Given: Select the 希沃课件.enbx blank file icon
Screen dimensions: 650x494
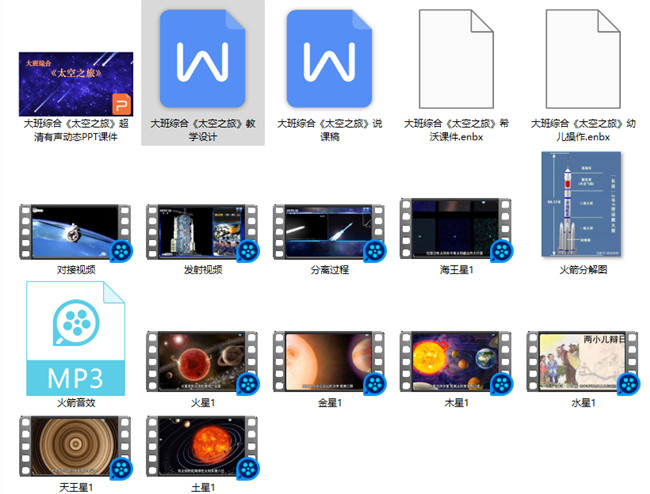Looking at the screenshot, I should coord(456,60).
